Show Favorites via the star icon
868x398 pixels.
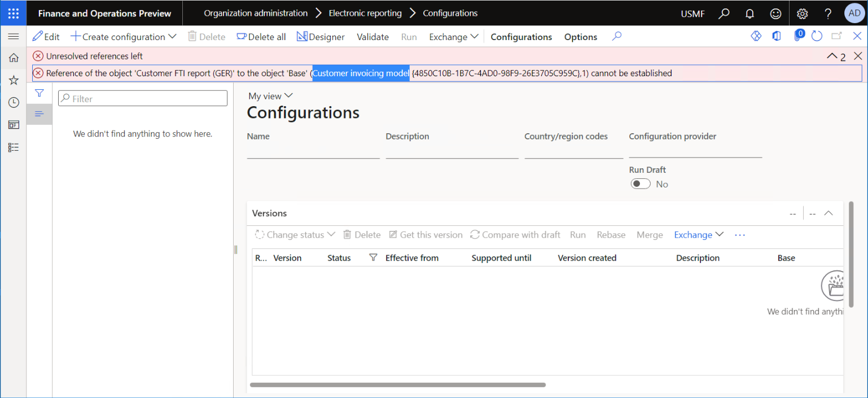click(x=14, y=80)
